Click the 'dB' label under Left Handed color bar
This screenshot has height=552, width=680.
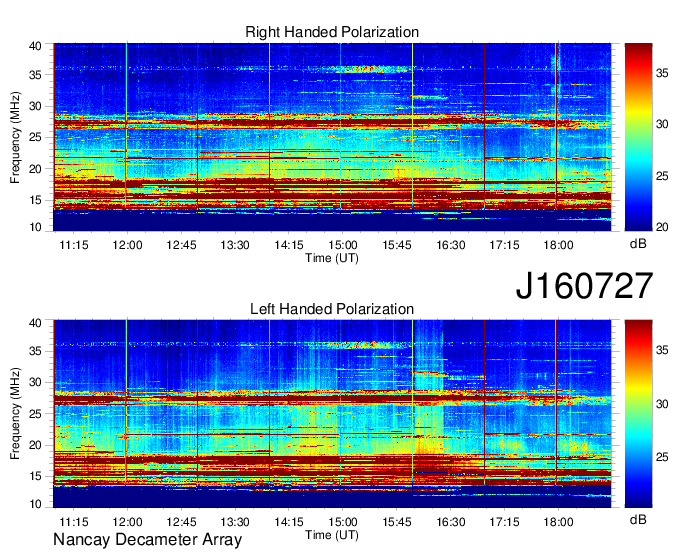point(638,519)
